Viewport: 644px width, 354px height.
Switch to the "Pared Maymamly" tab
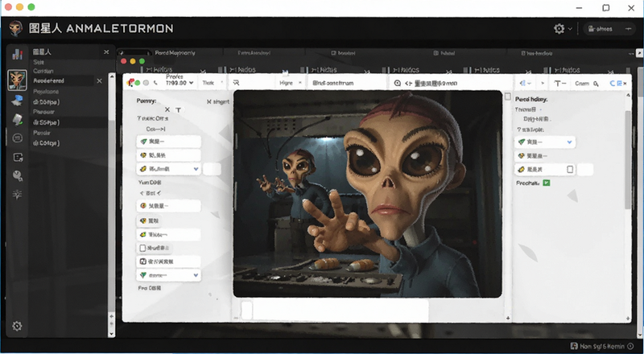click(x=175, y=53)
